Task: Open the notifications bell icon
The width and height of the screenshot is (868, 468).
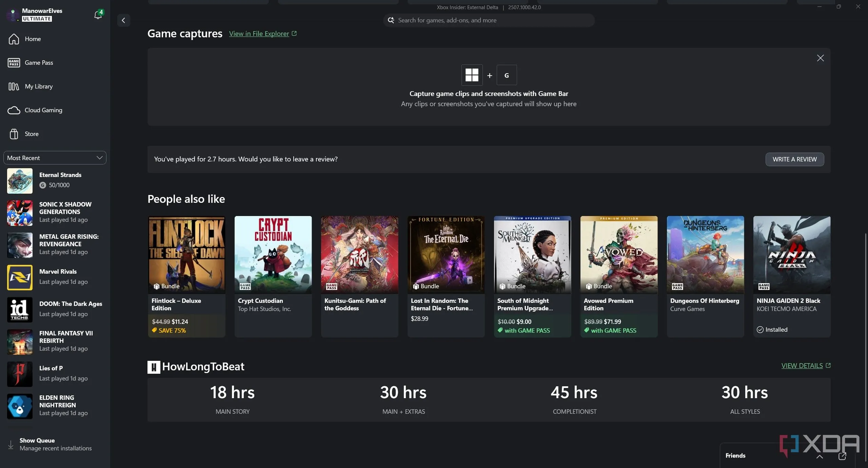Action: (98, 15)
